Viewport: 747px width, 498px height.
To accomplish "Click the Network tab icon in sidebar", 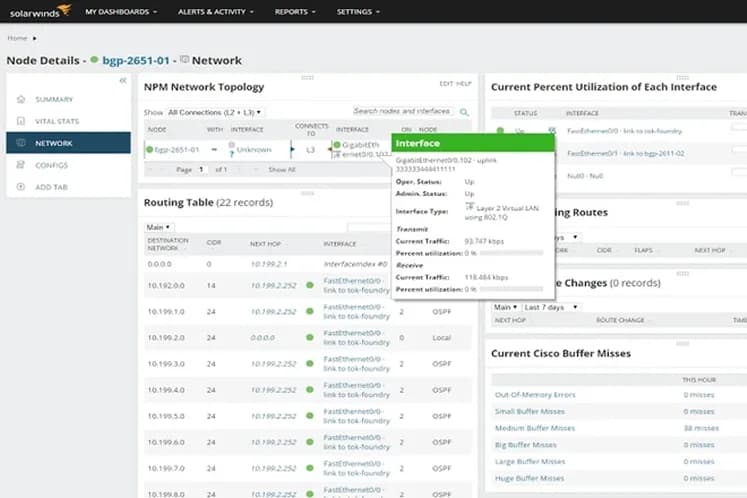I will 20,142.
